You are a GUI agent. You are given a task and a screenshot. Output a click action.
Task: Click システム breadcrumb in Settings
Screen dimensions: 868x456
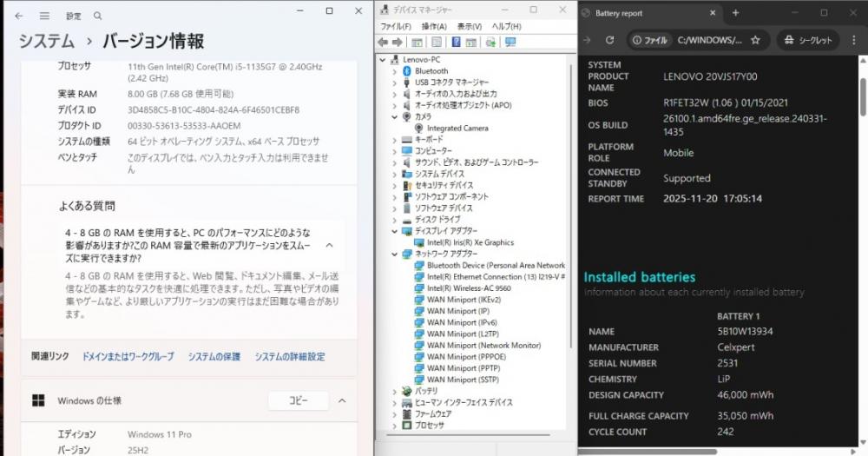pyautogui.click(x=47, y=41)
